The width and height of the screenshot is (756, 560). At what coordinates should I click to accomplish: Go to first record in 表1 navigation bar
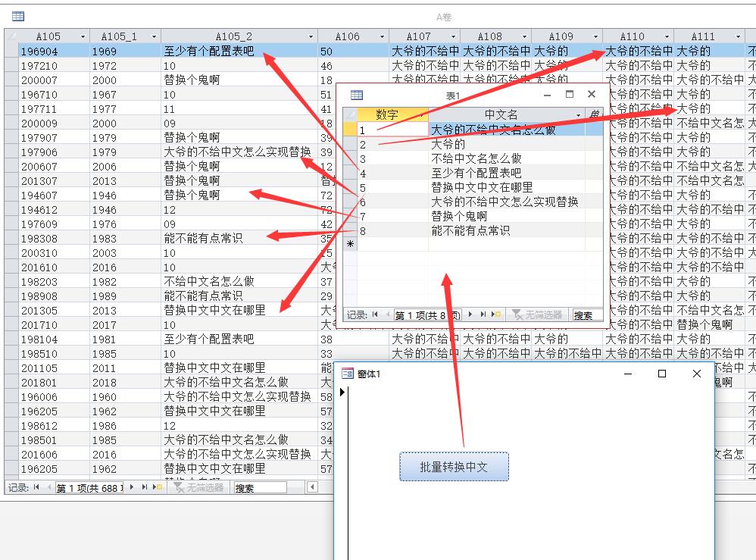click(375, 314)
